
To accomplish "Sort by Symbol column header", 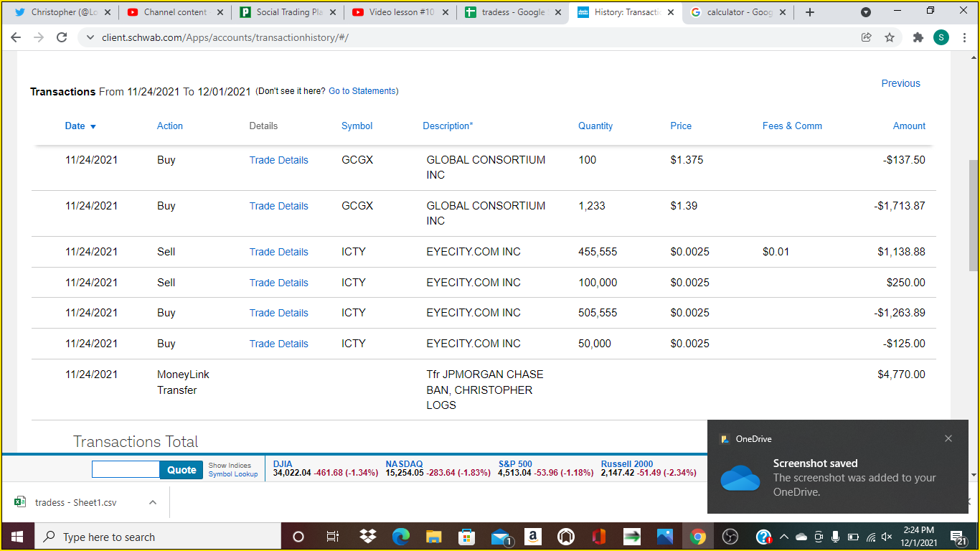I will (357, 126).
